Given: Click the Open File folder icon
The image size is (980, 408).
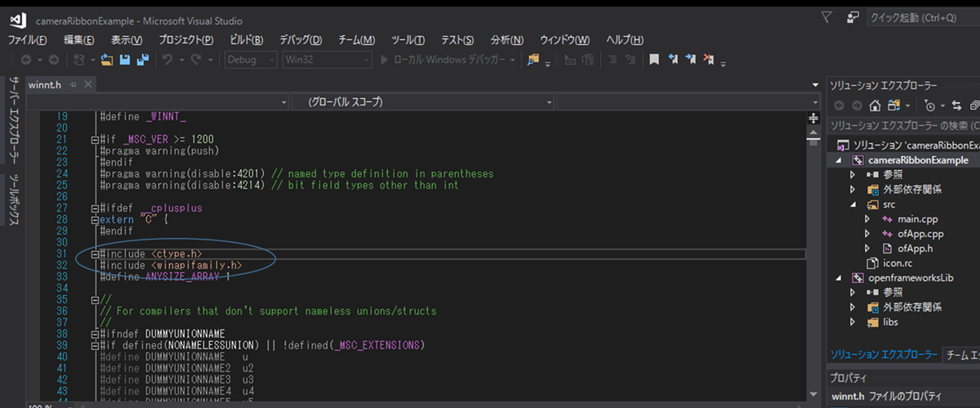Looking at the screenshot, I should click(x=107, y=60).
